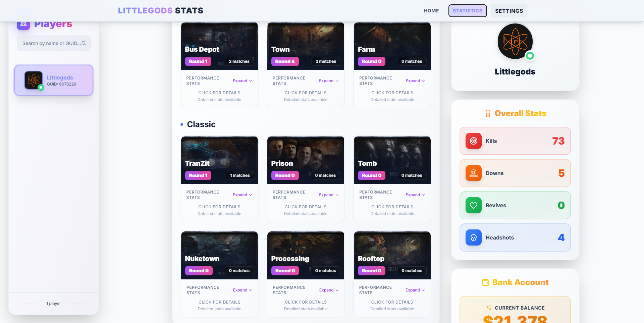This screenshot has width=644, height=323.
Task: Click the search magnifier icon
Action: [x=84, y=43]
